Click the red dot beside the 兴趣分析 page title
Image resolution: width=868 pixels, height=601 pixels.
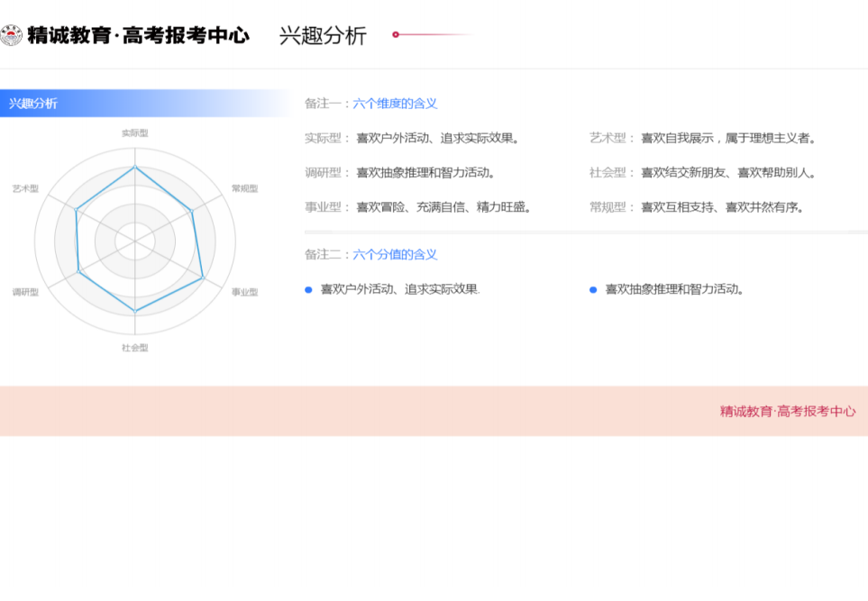pyautogui.click(x=396, y=35)
